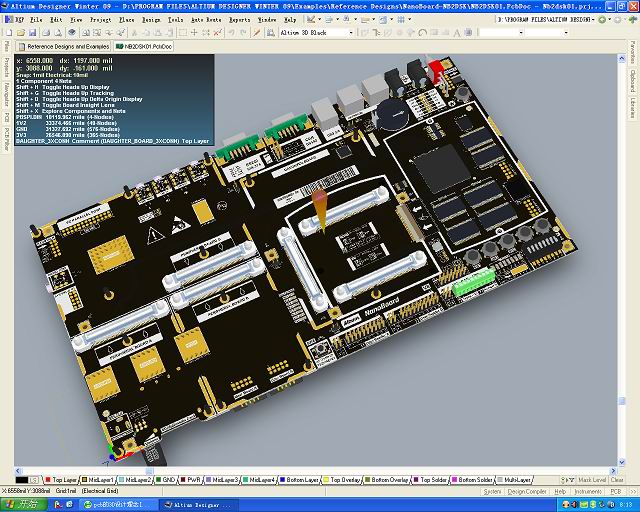Click the Home pin icon at top right
Screen dimensions: 640x512
[x=633, y=20]
